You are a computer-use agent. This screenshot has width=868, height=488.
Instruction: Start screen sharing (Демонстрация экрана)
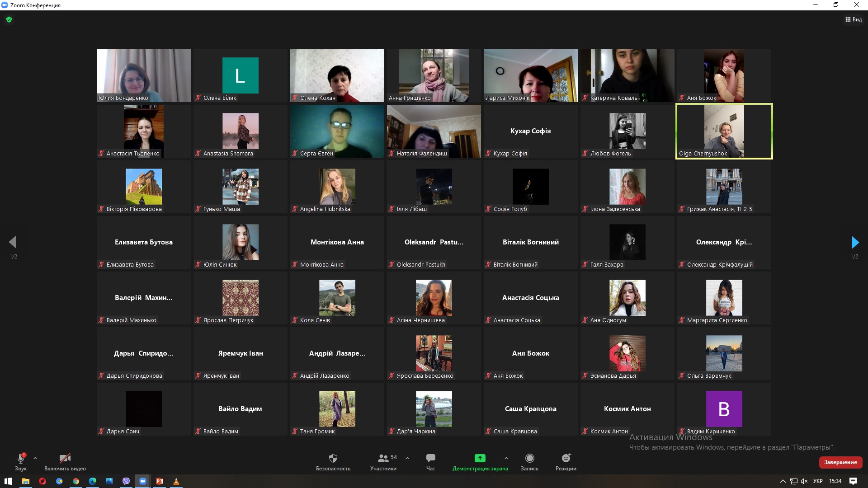pyautogui.click(x=480, y=458)
